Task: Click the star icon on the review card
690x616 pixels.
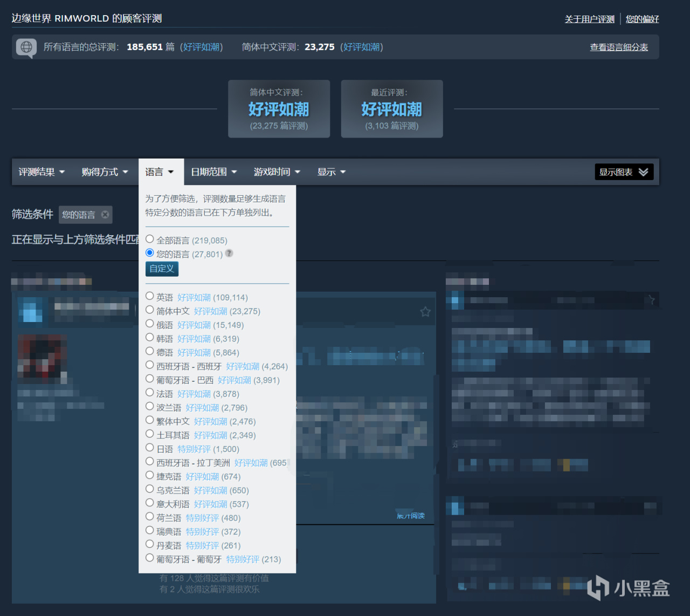Action: pyautogui.click(x=425, y=312)
